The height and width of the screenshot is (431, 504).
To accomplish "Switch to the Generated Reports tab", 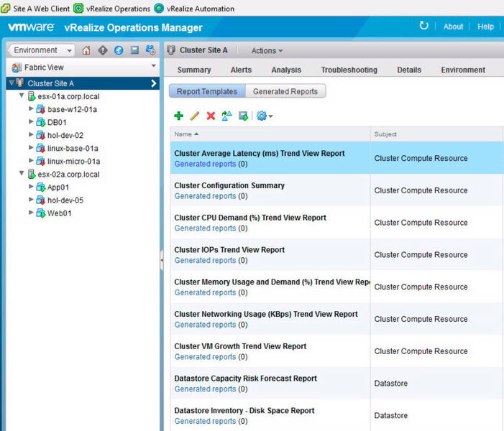I will pyautogui.click(x=285, y=91).
